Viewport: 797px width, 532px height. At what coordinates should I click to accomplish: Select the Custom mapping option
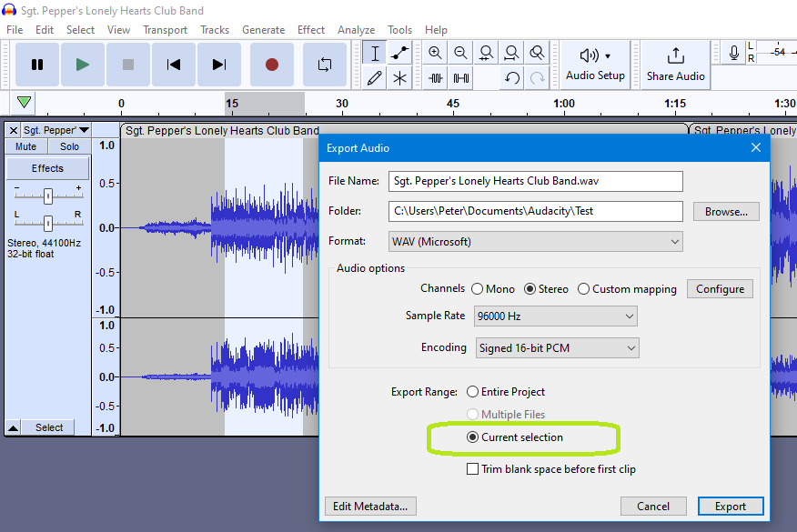pyautogui.click(x=627, y=289)
